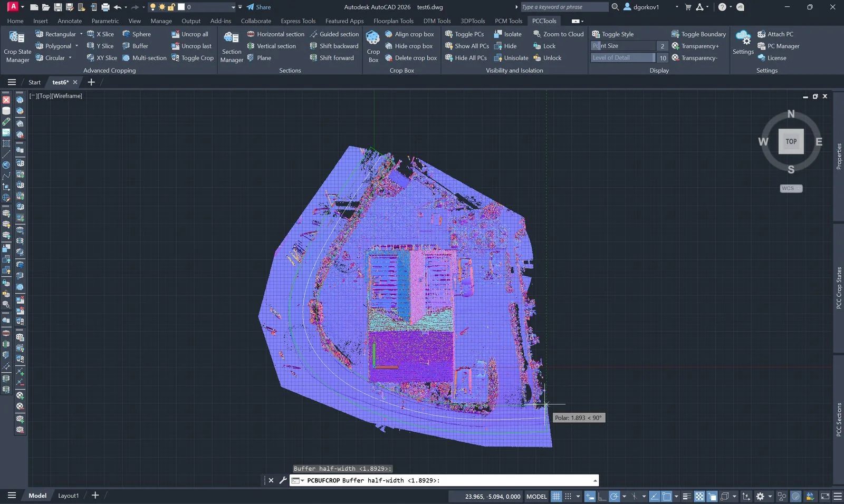This screenshot has height=504, width=844.
Task: Open the Crop State Manager
Action: 17,46
